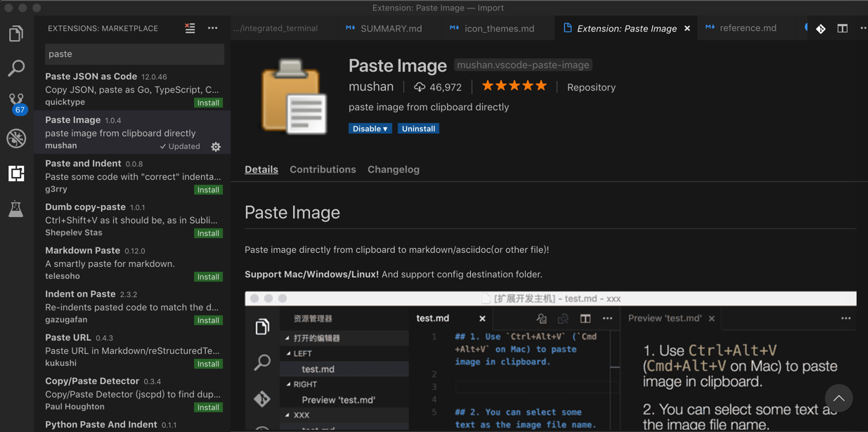Click split editor icon in demo screenshot
This screenshot has width=868, height=432.
coord(585,318)
